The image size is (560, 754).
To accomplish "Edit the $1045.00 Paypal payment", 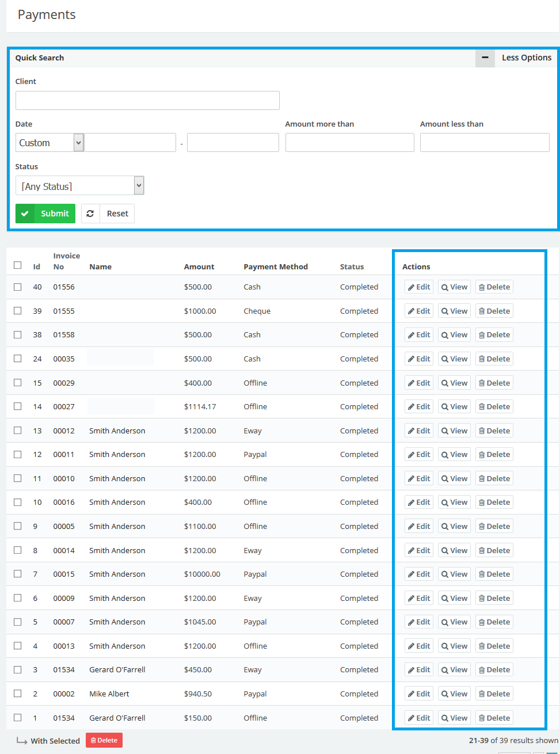I will (x=418, y=622).
